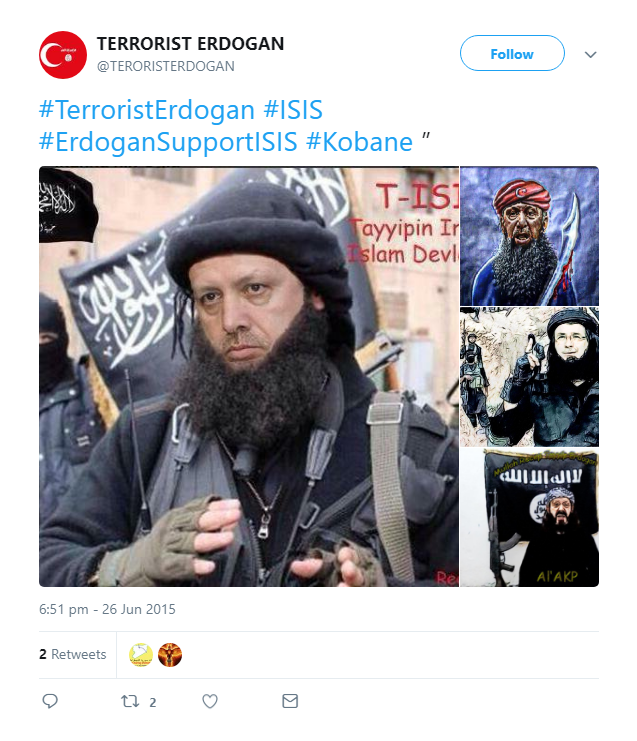Open the #TerroristErdogan hashtag
This screenshot has height=741, width=637.
[147, 110]
